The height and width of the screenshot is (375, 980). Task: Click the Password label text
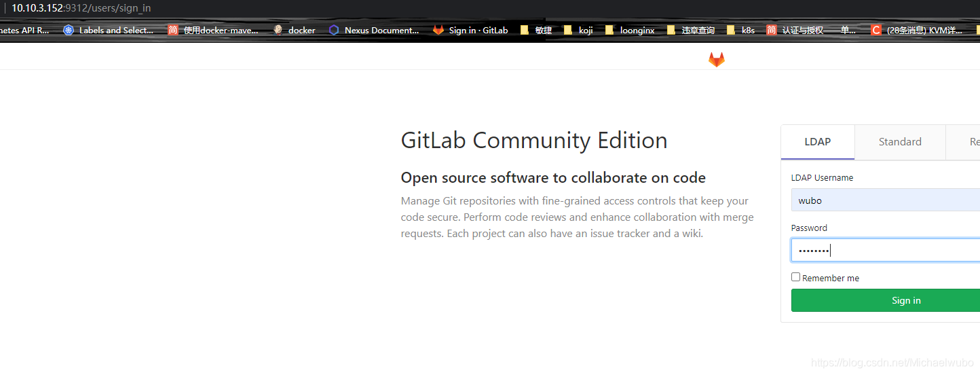pyautogui.click(x=809, y=228)
